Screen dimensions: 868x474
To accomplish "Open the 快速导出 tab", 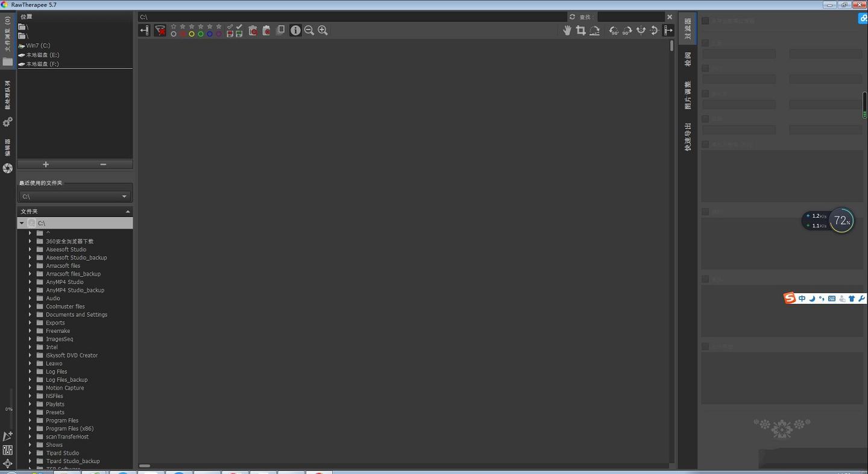I will tap(688, 137).
